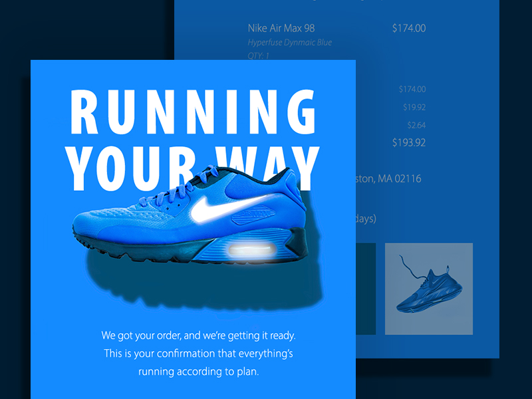Click the "MA 02116" address text
Viewport: 532px width, 399px height.
click(400, 179)
